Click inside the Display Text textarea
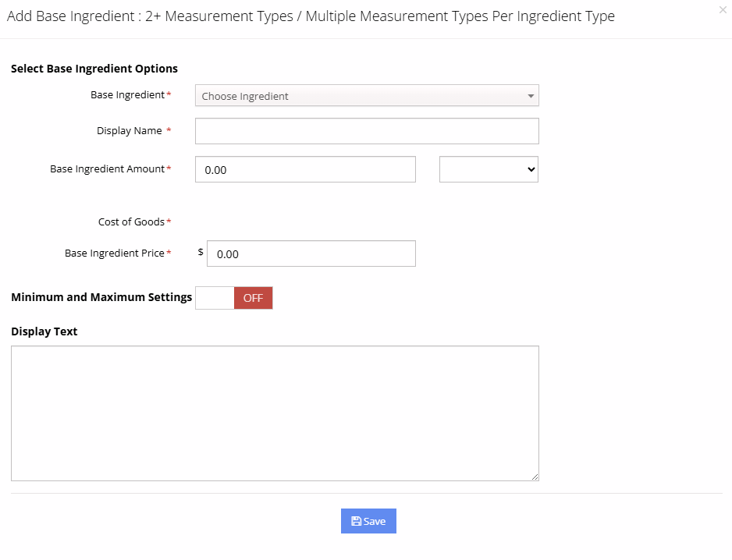The width and height of the screenshot is (732, 560). [275, 413]
